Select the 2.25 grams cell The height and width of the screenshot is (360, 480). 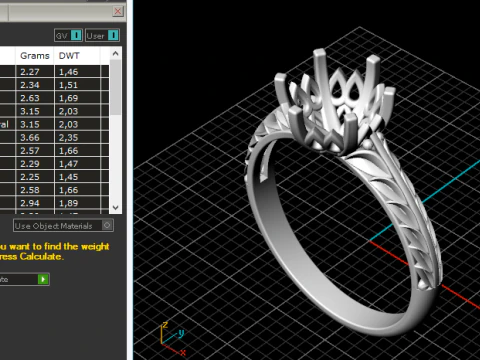pyautogui.click(x=35, y=177)
